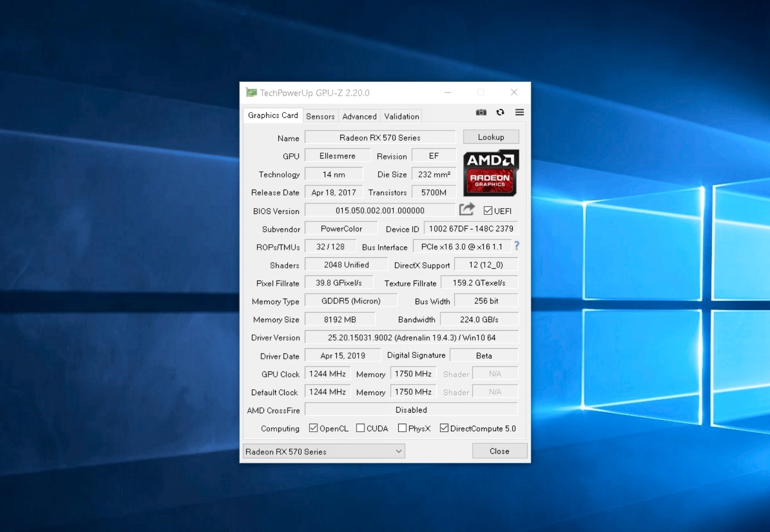Select the Ellesmere GPU field
The height and width of the screenshot is (532, 770).
point(337,156)
